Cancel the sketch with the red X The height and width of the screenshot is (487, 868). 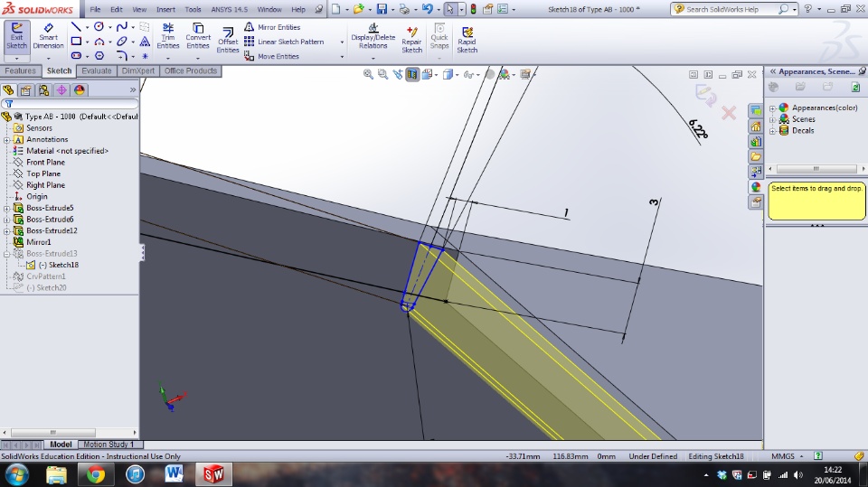coord(729,114)
